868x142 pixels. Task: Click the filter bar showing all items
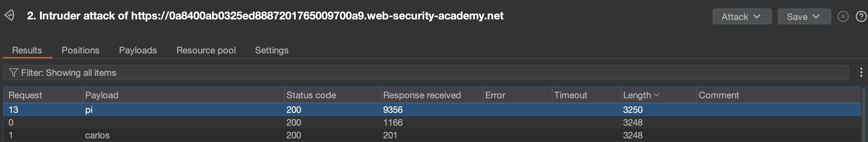click(425, 73)
